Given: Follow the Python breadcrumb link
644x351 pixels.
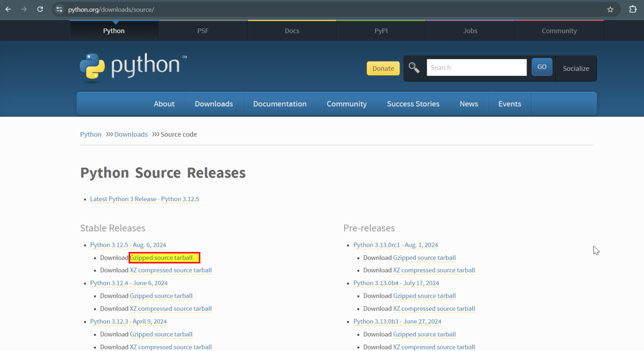Looking at the screenshot, I should pos(91,134).
